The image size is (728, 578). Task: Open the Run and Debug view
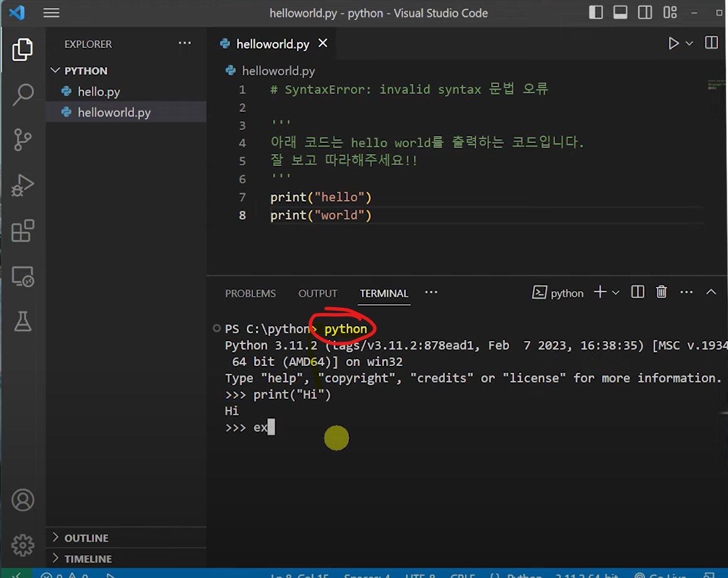pyautogui.click(x=22, y=186)
